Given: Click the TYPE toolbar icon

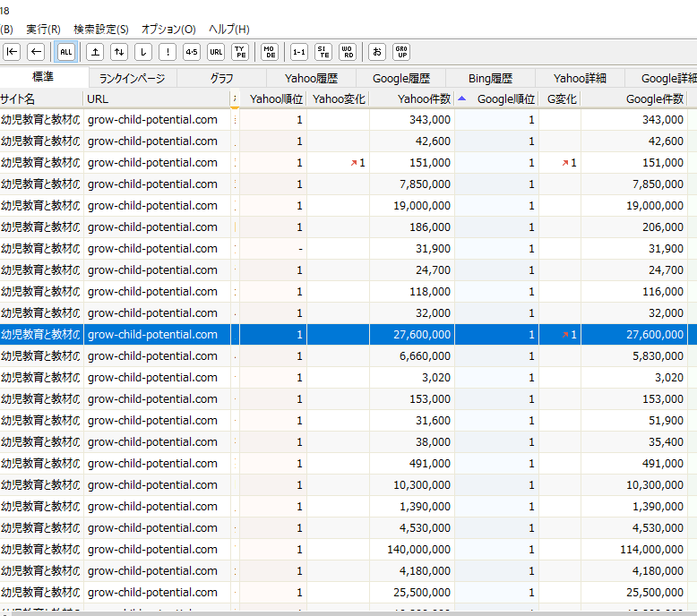Looking at the screenshot, I should click(240, 52).
